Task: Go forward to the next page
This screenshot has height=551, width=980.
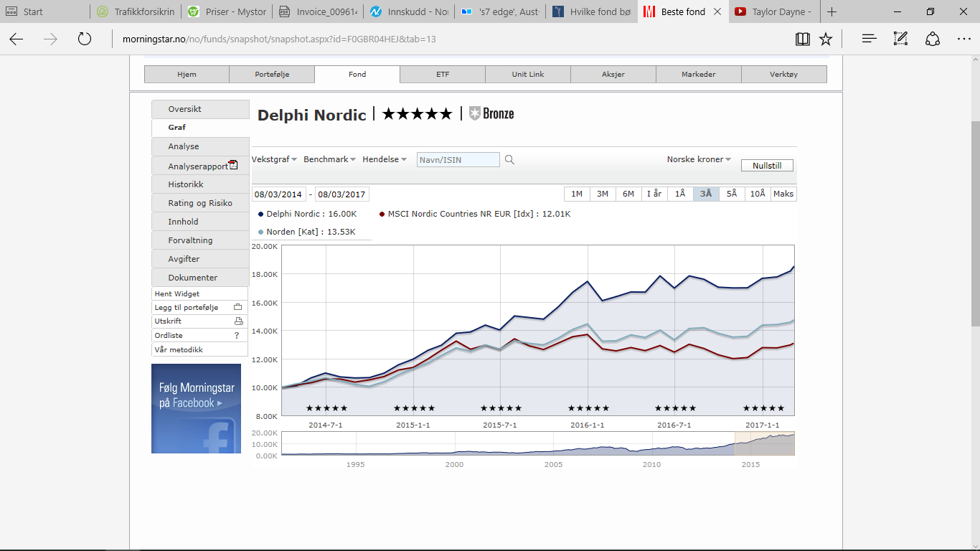Action: tap(50, 39)
